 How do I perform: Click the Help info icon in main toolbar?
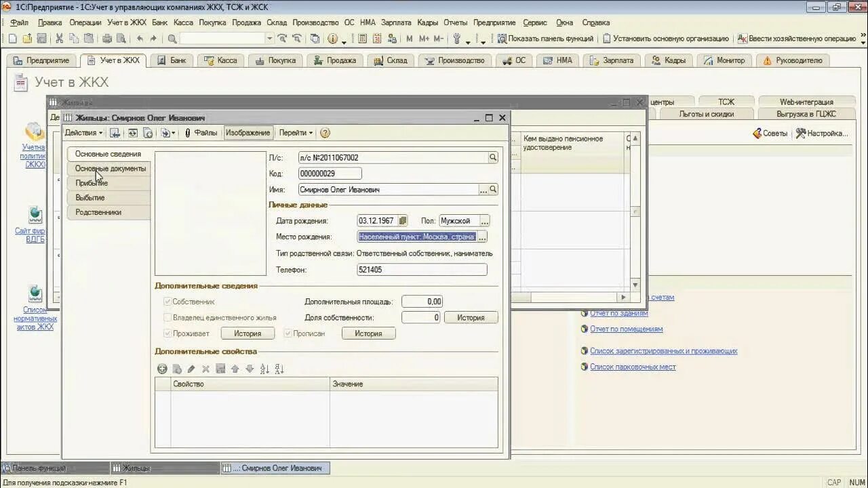point(333,39)
